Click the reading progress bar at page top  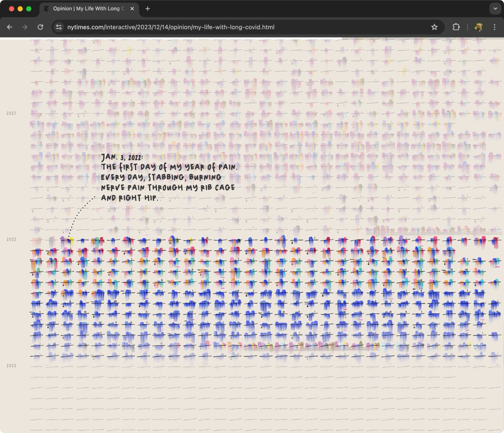(171, 39)
